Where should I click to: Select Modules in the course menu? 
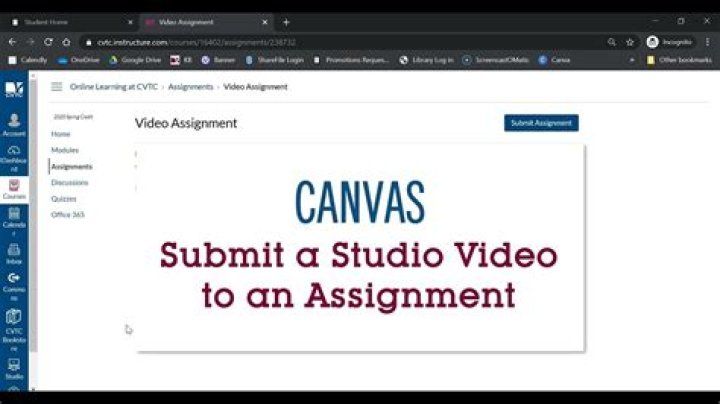click(x=64, y=150)
